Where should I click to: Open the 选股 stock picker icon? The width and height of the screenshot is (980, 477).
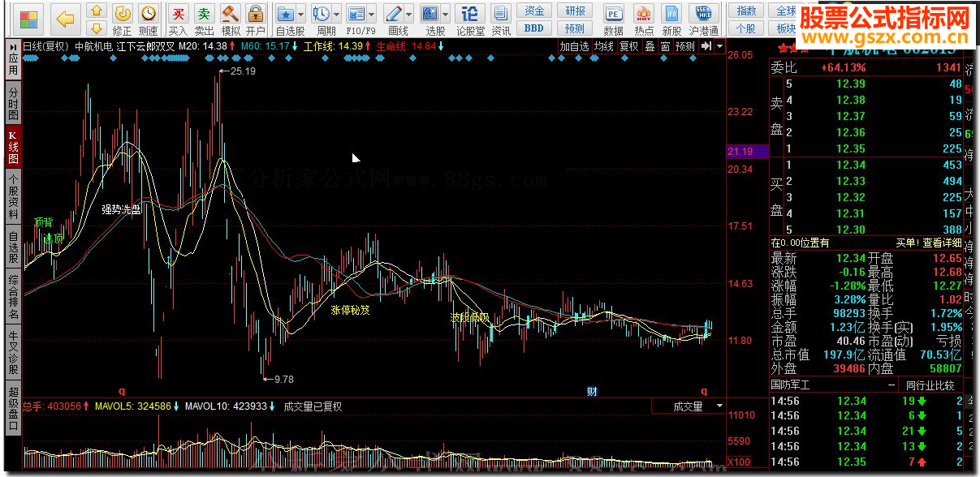(430, 14)
